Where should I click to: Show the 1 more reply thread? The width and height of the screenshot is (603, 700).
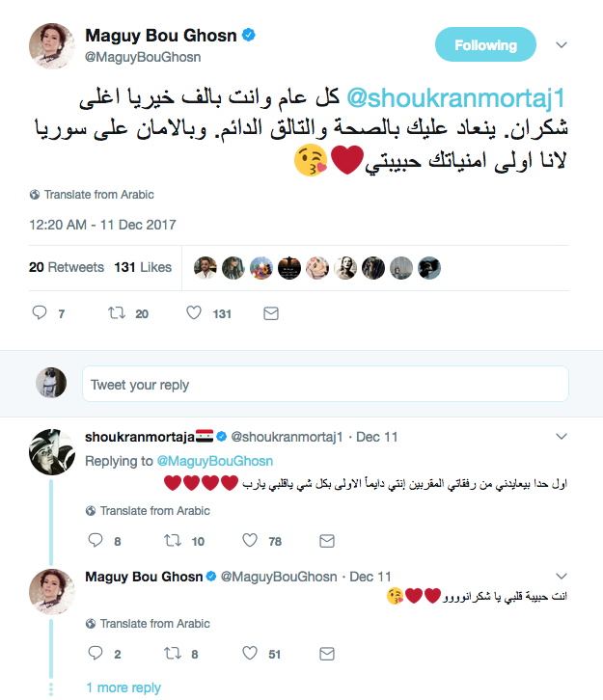123,687
